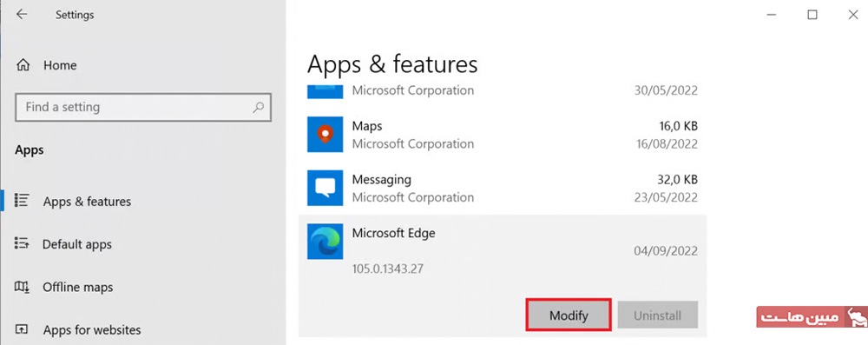The image size is (868, 345).
Task: Click the Messaging date 23/05/2022
Action: point(666,197)
